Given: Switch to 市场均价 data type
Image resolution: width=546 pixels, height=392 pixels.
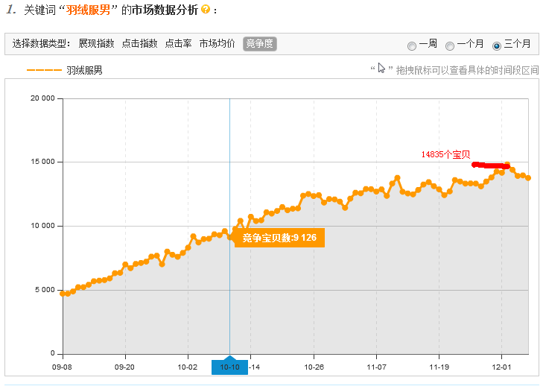Looking at the screenshot, I should (217, 44).
